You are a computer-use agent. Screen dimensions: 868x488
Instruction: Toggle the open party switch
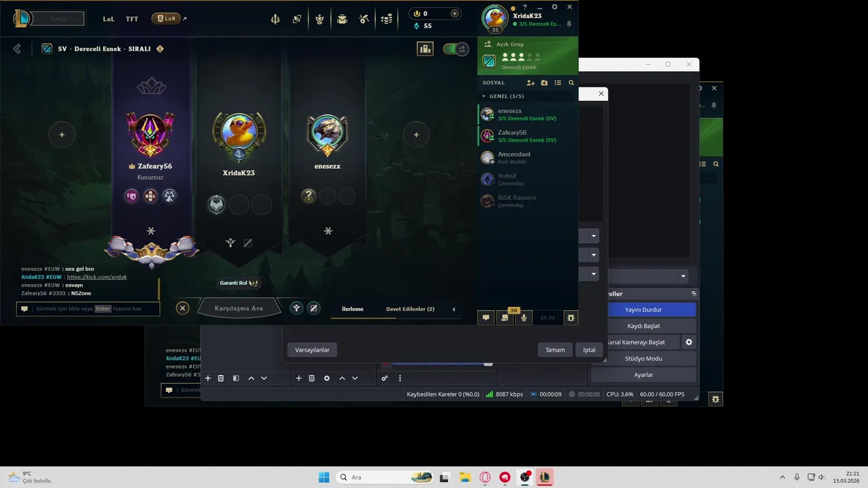click(456, 49)
